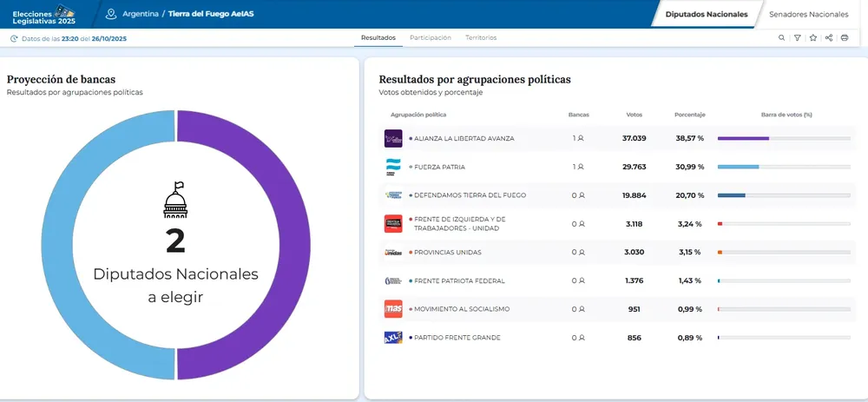This screenshot has width=868, height=402.
Task: Click the print icon
Action: pyautogui.click(x=845, y=38)
